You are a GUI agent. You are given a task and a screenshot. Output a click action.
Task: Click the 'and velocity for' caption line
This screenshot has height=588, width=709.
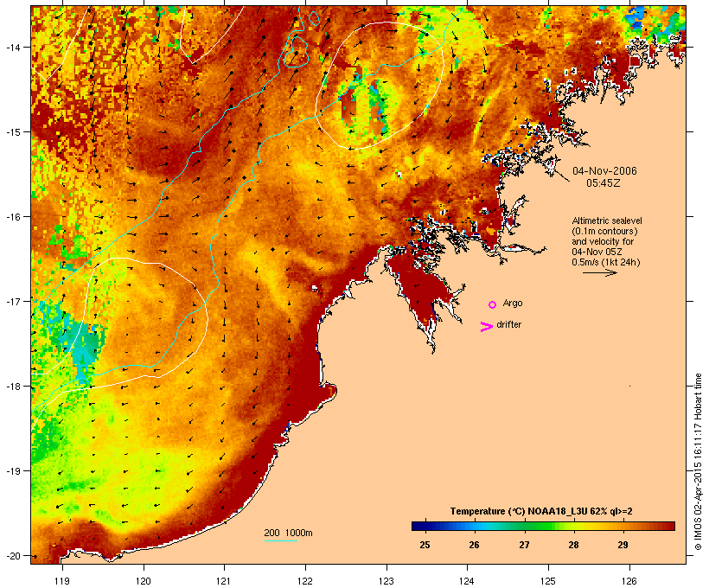[603, 241]
